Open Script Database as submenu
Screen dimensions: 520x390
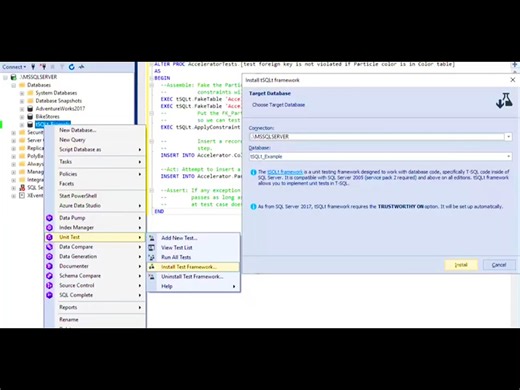[x=95, y=149]
